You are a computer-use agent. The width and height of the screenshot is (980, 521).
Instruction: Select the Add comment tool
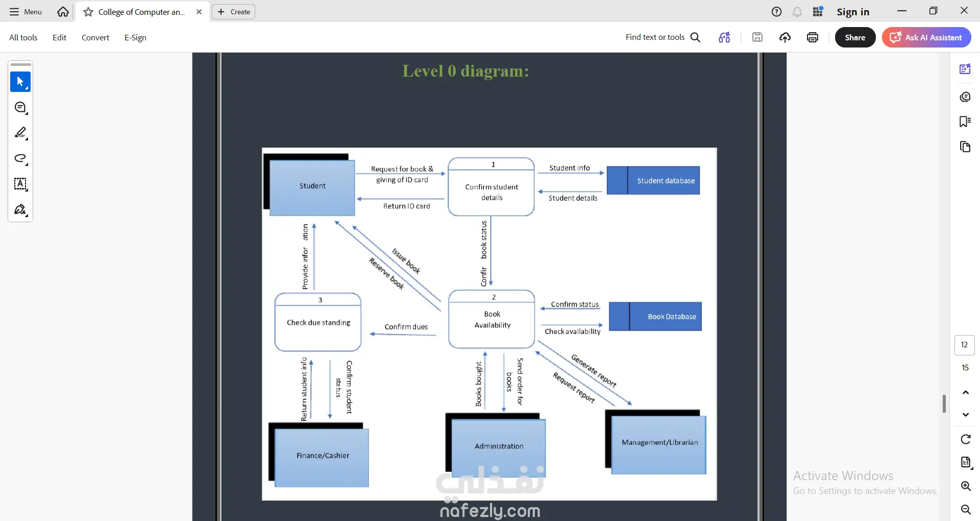tap(20, 107)
